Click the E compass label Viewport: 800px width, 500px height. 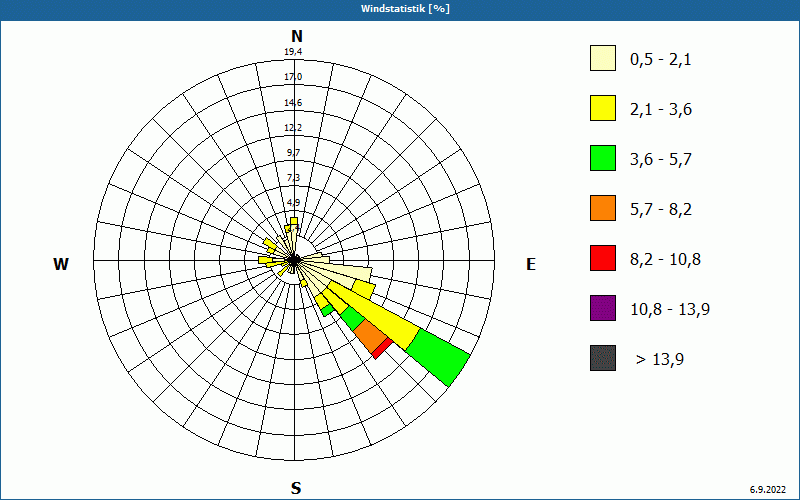531,264
